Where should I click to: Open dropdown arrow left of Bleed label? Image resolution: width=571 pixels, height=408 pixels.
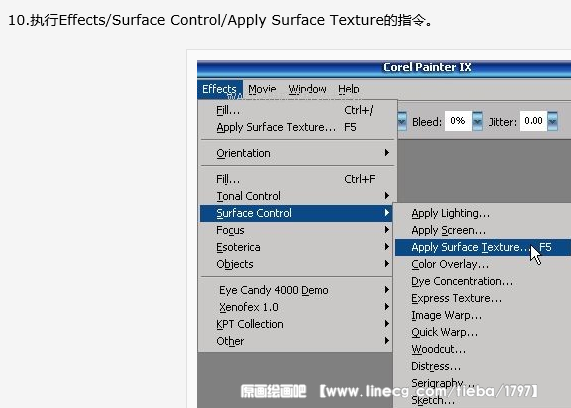tap(402, 121)
